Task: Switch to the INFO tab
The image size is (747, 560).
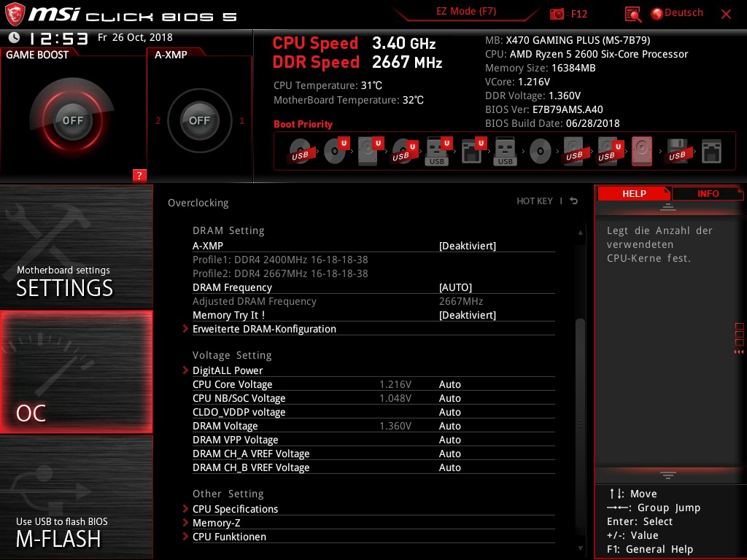Action: pyautogui.click(x=708, y=193)
